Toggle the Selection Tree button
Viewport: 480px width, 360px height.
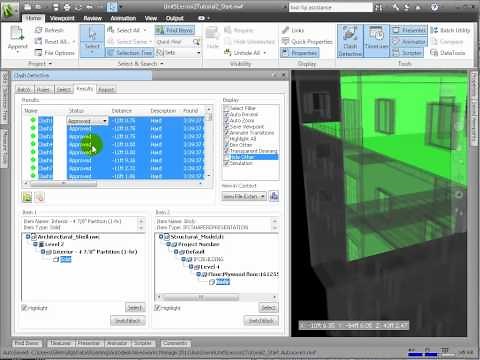[x=130, y=53]
